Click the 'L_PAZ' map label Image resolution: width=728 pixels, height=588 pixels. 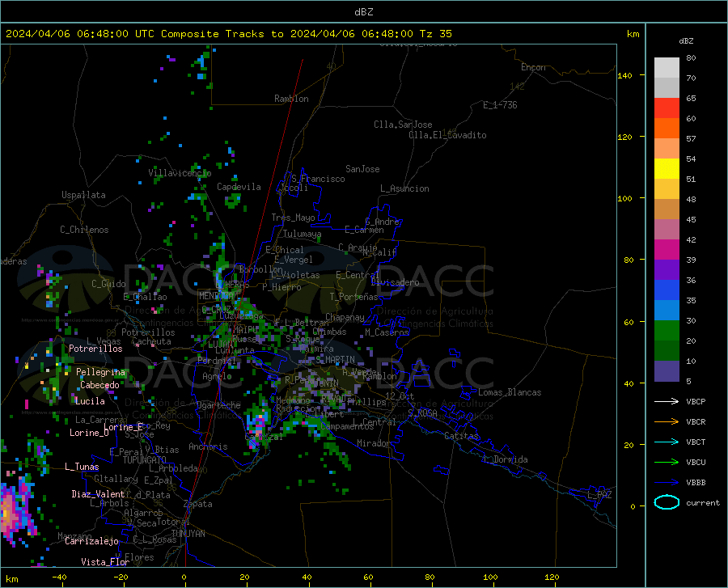click(599, 495)
